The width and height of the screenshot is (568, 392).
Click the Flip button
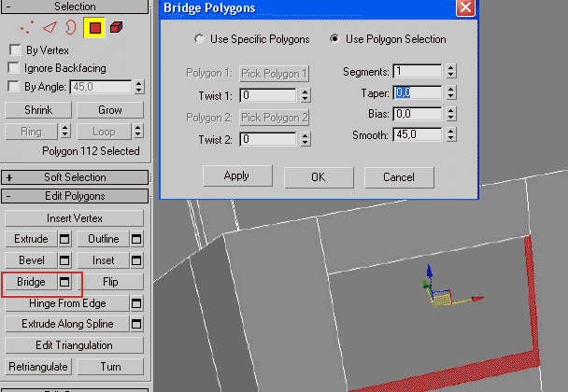click(x=110, y=282)
